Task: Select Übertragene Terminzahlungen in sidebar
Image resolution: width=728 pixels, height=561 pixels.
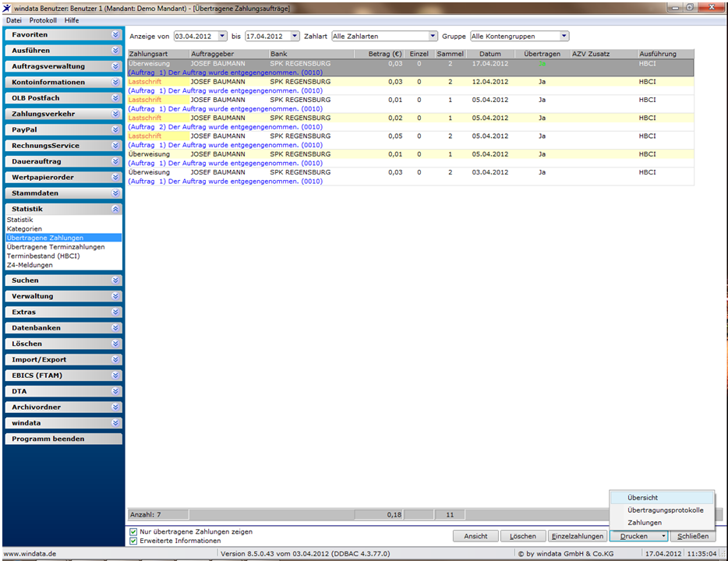Action: 55,247
